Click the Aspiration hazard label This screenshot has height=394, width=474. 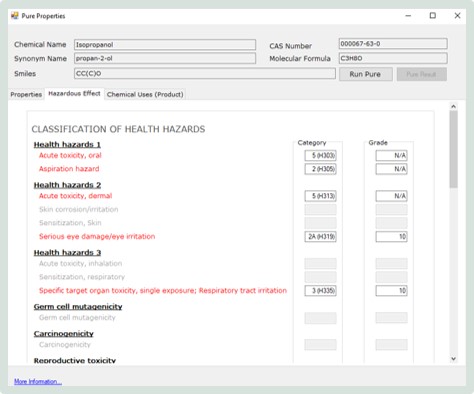69,169
